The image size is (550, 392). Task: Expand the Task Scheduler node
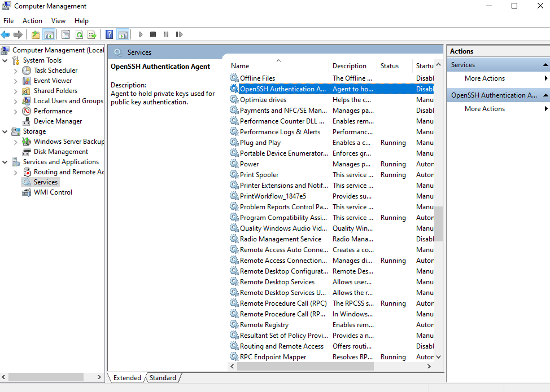pyautogui.click(x=15, y=71)
